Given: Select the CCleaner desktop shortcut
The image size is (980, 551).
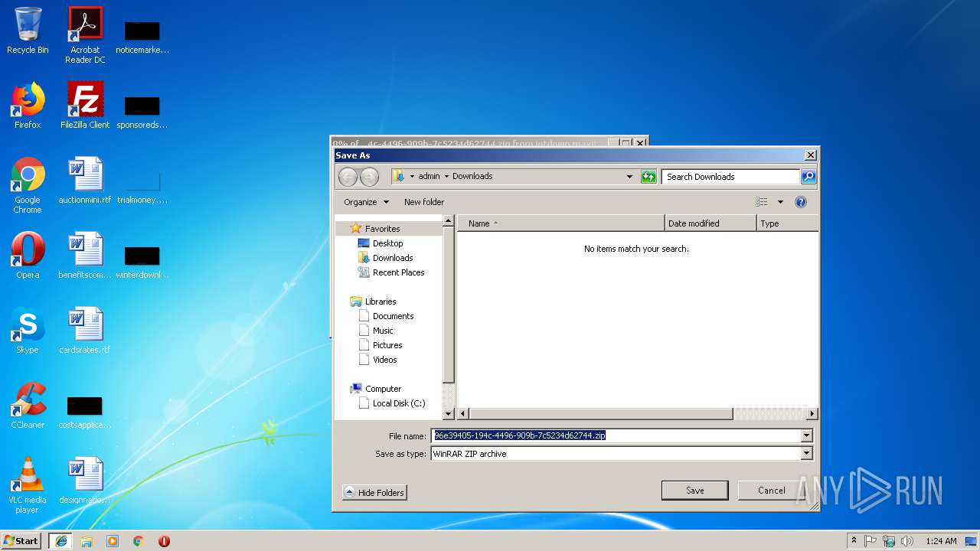Looking at the screenshot, I should pyautogui.click(x=28, y=406).
